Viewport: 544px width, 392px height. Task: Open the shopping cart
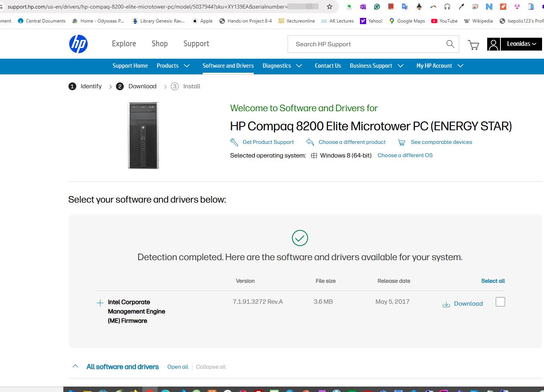(x=473, y=45)
